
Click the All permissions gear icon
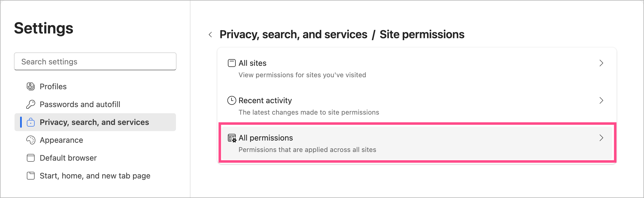[232, 138]
